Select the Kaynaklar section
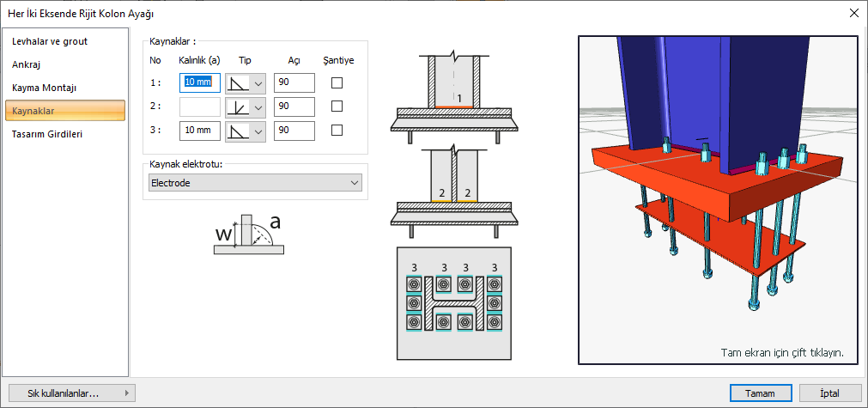868x408 pixels. point(65,111)
